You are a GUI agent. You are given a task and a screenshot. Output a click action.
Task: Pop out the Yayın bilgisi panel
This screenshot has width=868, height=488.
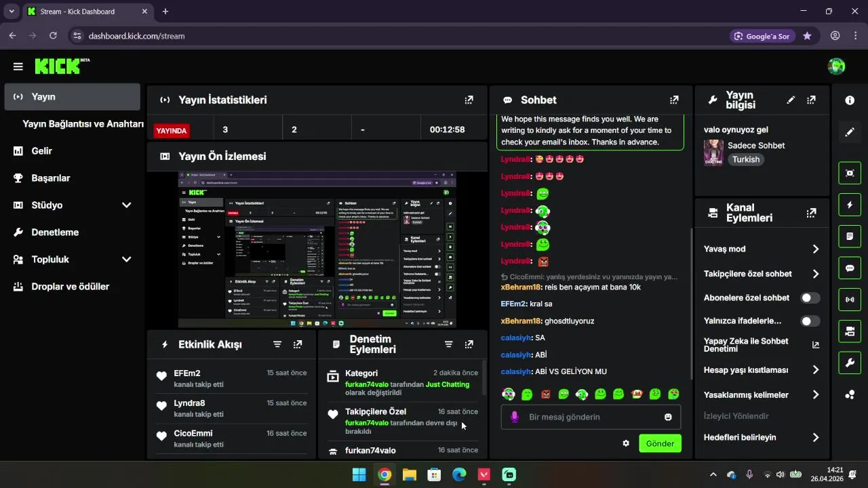point(811,100)
